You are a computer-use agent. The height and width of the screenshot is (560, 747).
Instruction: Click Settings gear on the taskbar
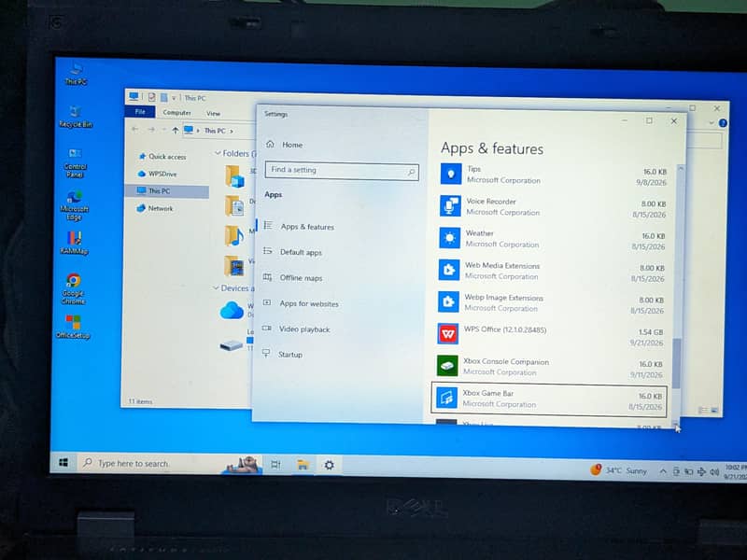[330, 465]
